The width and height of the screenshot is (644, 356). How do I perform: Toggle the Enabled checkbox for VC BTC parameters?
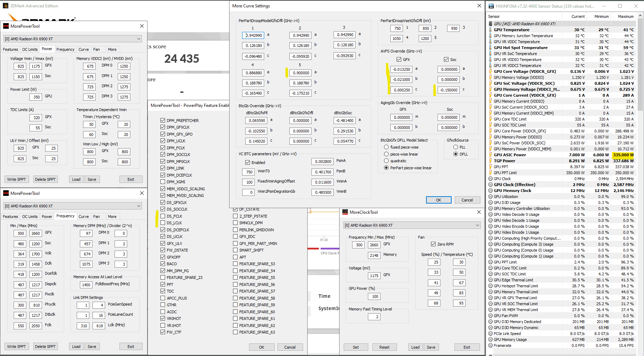(247, 163)
